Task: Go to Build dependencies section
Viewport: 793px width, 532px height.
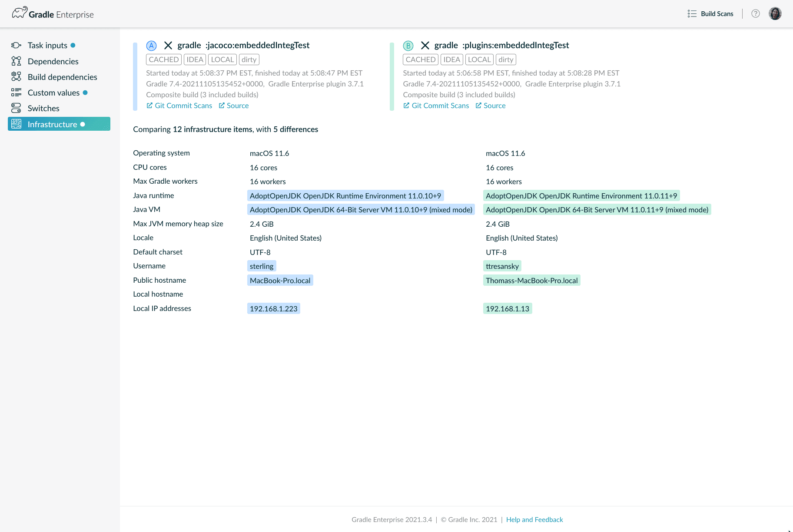Action: [x=62, y=77]
